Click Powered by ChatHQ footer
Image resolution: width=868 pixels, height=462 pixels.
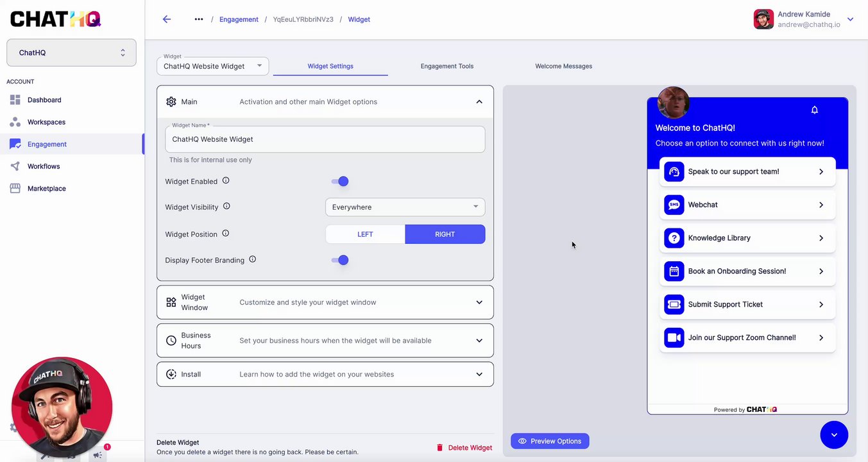coord(745,409)
